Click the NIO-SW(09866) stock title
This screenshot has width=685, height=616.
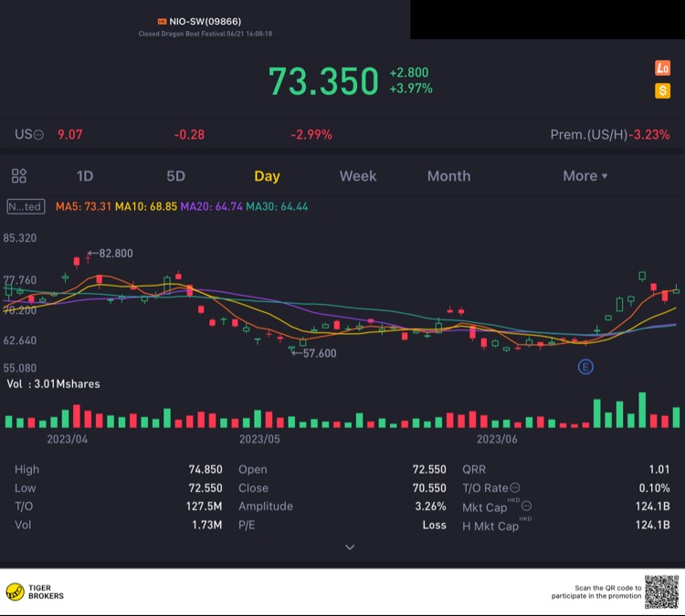point(205,21)
